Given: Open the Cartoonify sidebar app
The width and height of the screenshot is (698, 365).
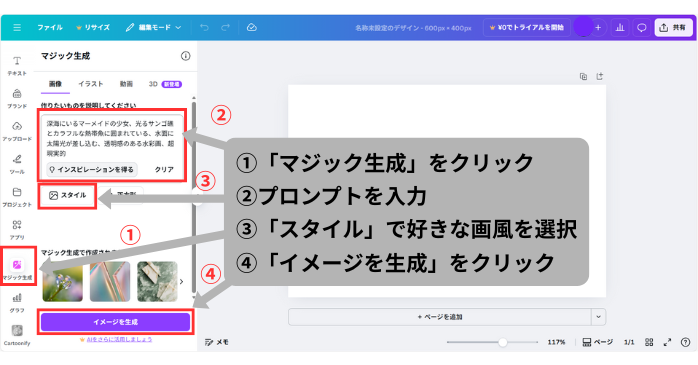Looking at the screenshot, I should point(17,335).
